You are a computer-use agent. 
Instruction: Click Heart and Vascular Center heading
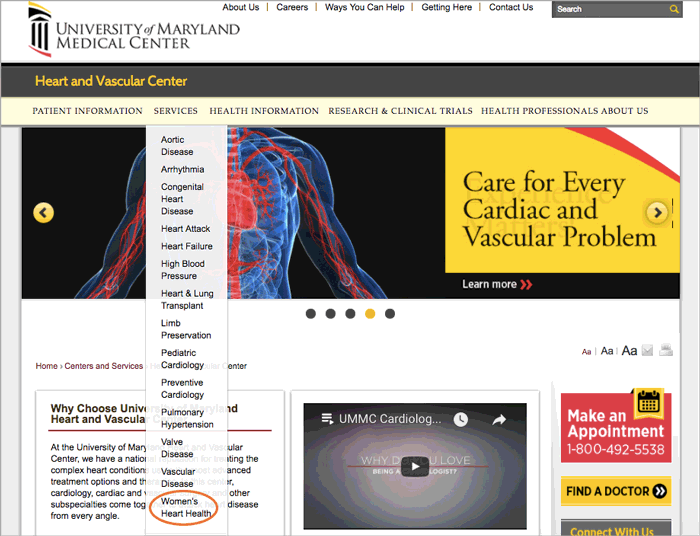point(111,81)
